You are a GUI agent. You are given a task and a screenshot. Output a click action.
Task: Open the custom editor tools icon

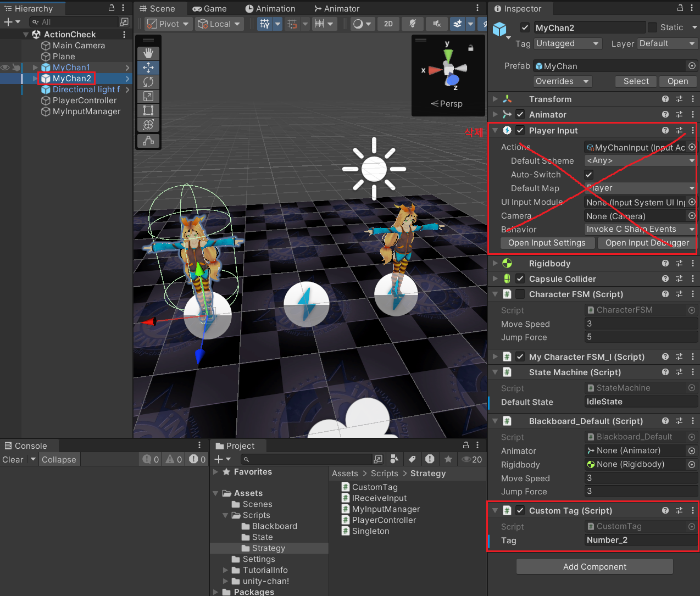click(148, 141)
